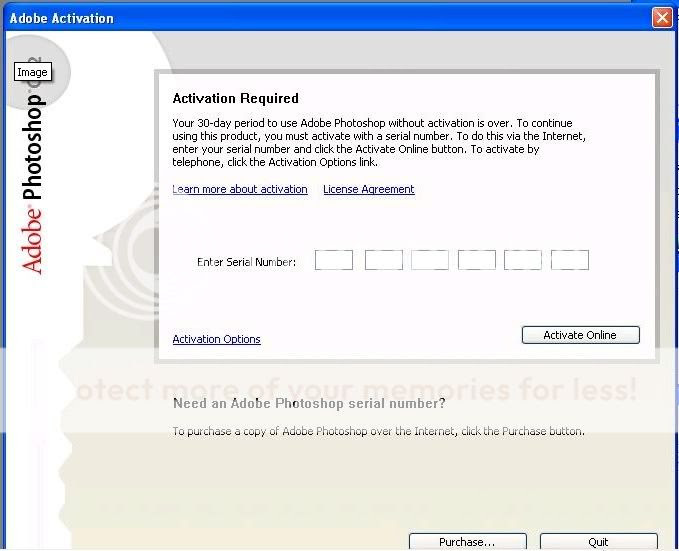679x551 pixels.
Task: Focus the fifth serial number field
Action: pos(523,260)
